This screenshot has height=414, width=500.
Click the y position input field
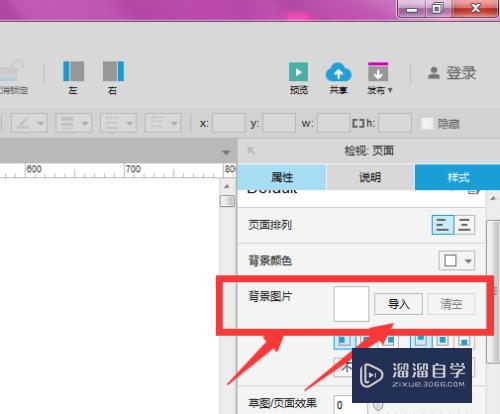point(279,123)
